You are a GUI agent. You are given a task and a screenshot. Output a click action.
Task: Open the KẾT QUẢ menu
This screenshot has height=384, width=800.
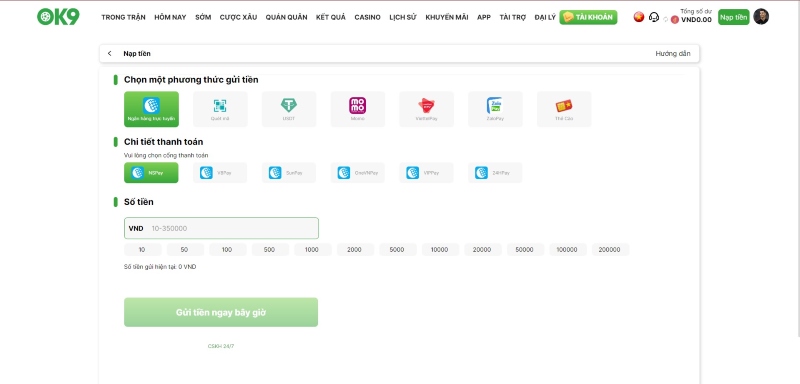[331, 17]
